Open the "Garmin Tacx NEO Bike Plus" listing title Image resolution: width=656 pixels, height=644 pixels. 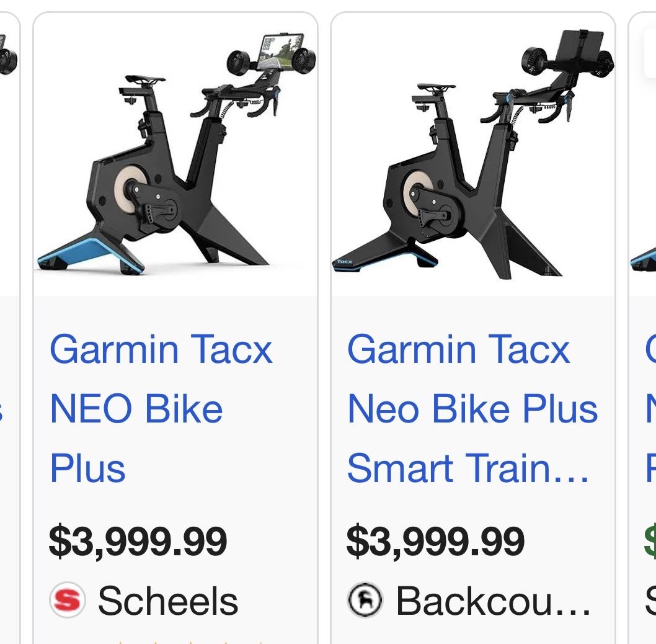161,408
